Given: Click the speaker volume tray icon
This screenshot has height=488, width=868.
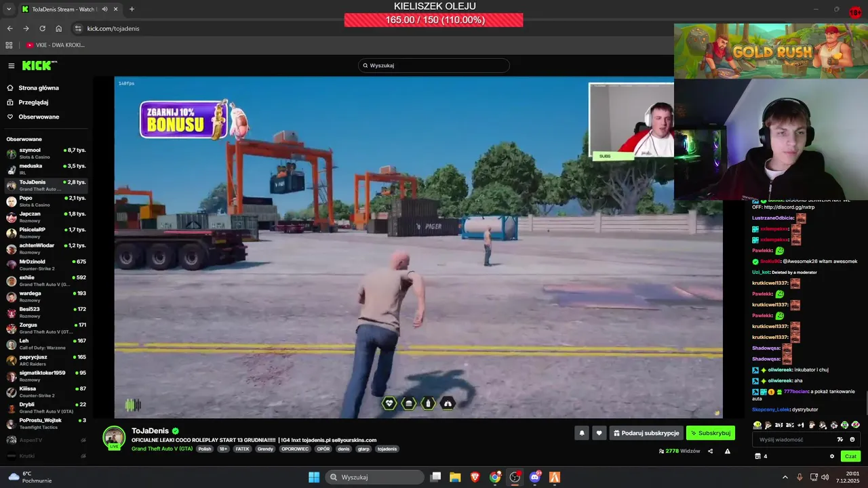Looking at the screenshot, I should (x=825, y=477).
